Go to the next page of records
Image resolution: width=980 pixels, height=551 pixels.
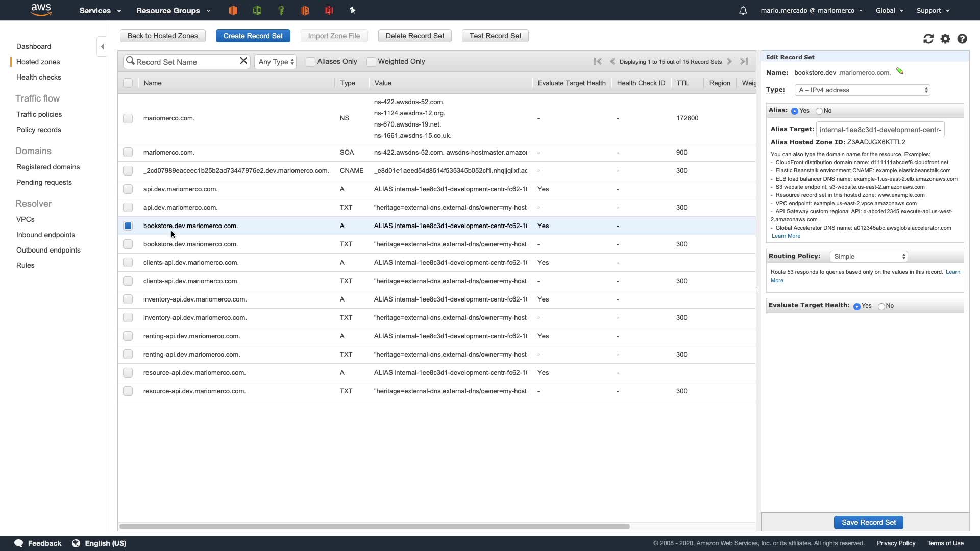(x=729, y=61)
